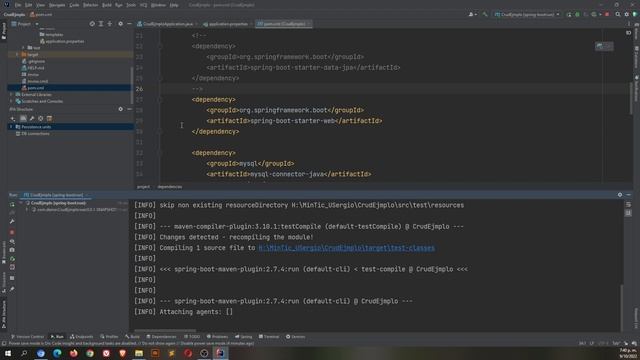
Task: Click Expand All icon in Project panel
Action: point(101,24)
